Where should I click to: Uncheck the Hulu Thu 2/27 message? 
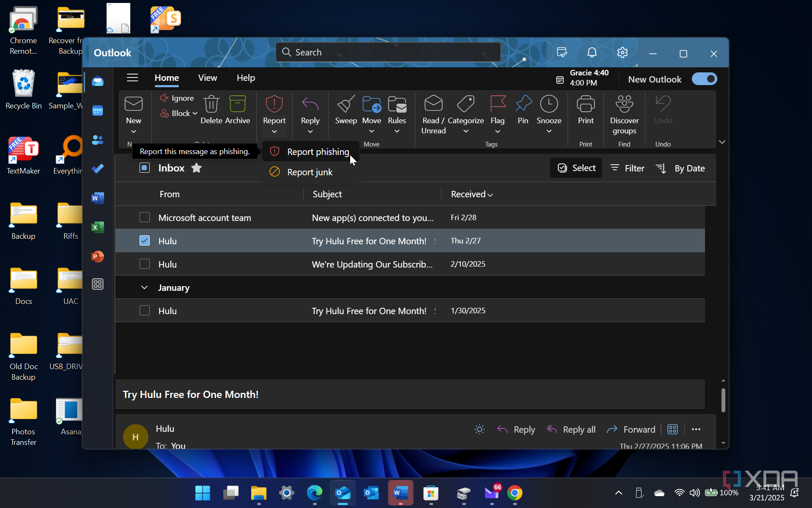point(145,240)
